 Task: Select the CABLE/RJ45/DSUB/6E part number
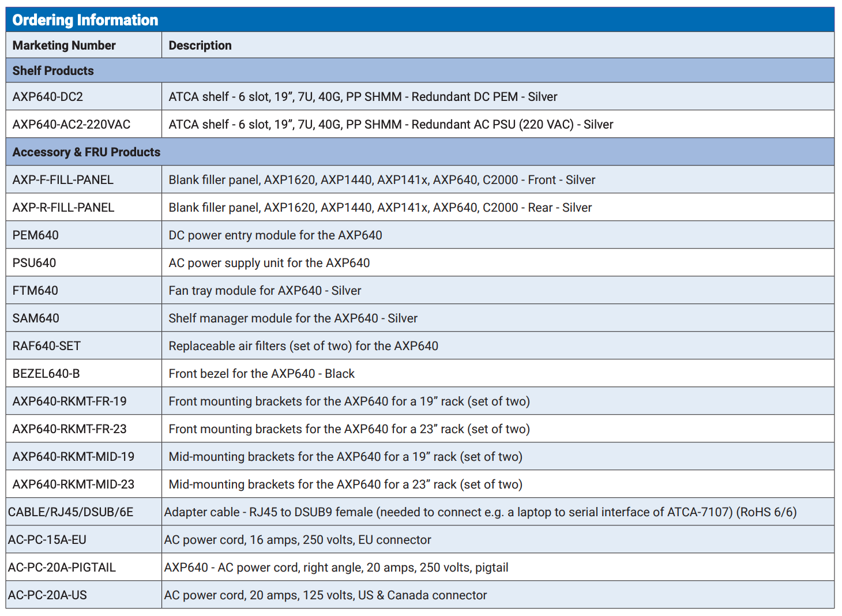(x=70, y=512)
